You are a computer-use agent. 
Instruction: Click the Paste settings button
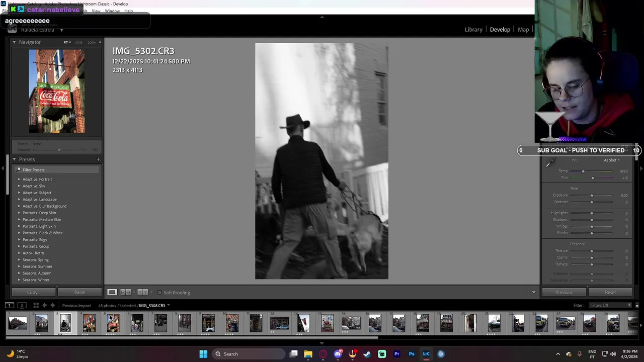[x=79, y=292]
